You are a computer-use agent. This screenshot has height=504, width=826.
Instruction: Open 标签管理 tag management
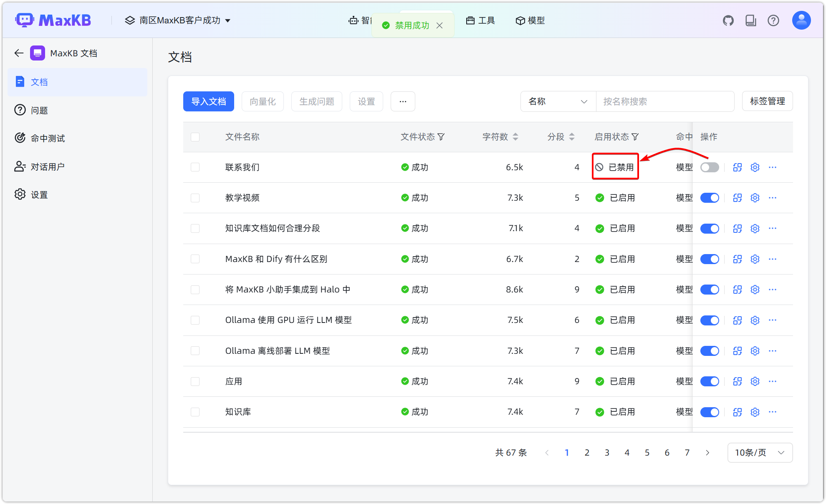767,101
